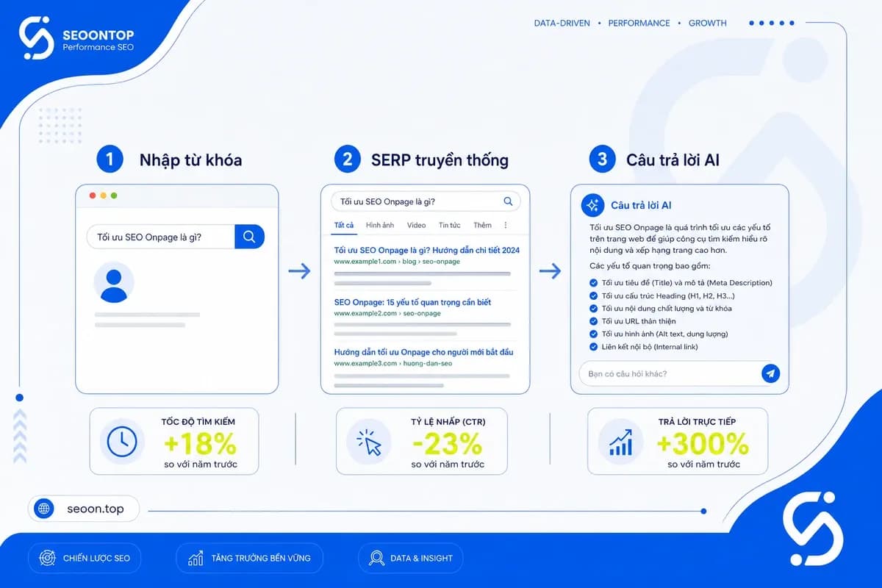The height and width of the screenshot is (588, 882).
Task: Click the magnifier icon inside the SERP search bar
Action: tap(508, 201)
